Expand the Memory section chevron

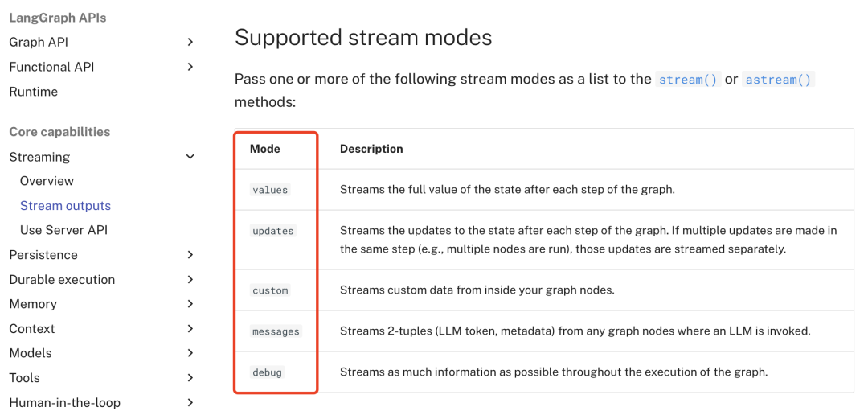tap(190, 304)
